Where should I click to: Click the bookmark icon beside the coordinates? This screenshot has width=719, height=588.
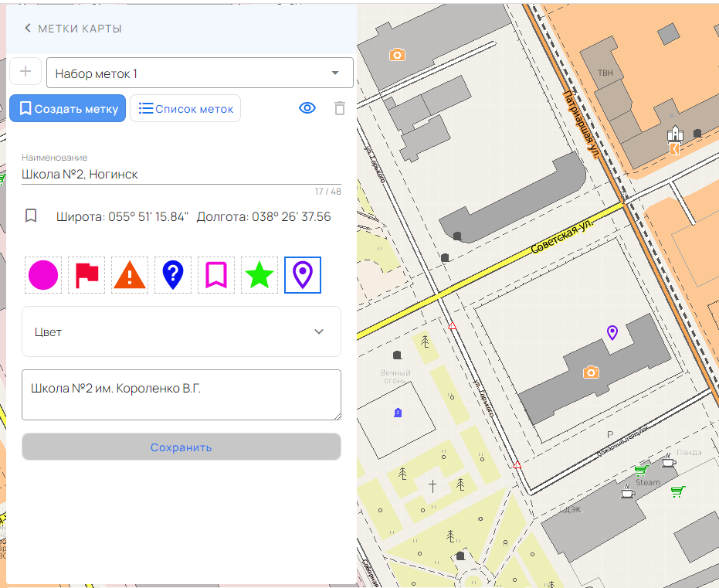(x=31, y=216)
